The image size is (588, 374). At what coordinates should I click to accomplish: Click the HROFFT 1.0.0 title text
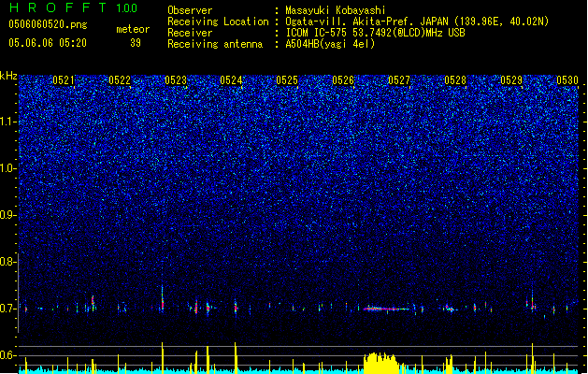point(74,7)
